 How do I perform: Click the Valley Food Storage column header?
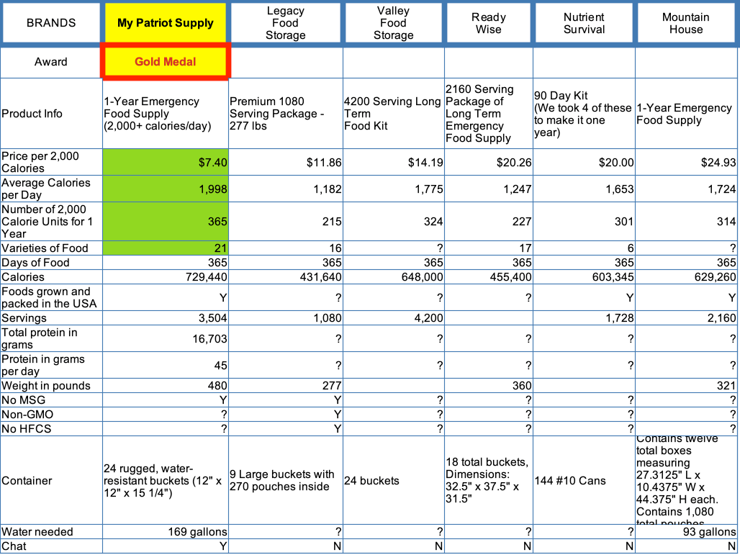pyautogui.click(x=393, y=22)
